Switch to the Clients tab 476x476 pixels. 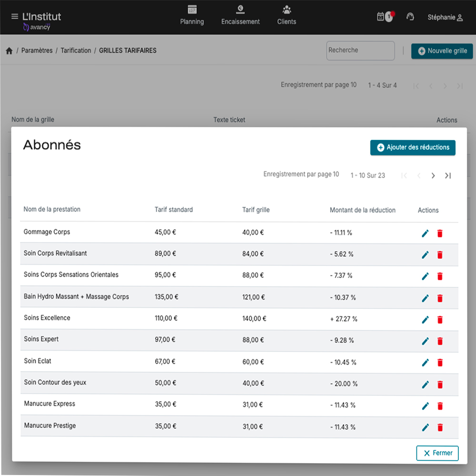coord(287,16)
